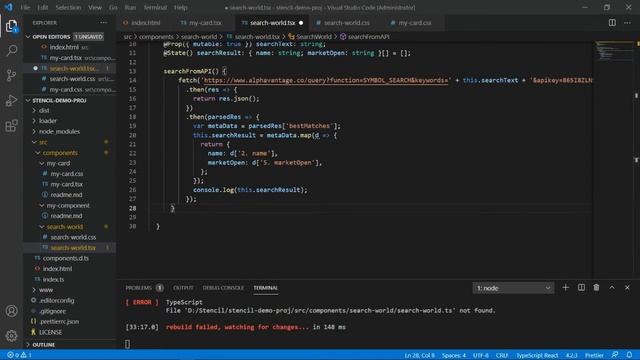Click VS Code logo in title bar
640x360 pixels.
coord(8,7)
